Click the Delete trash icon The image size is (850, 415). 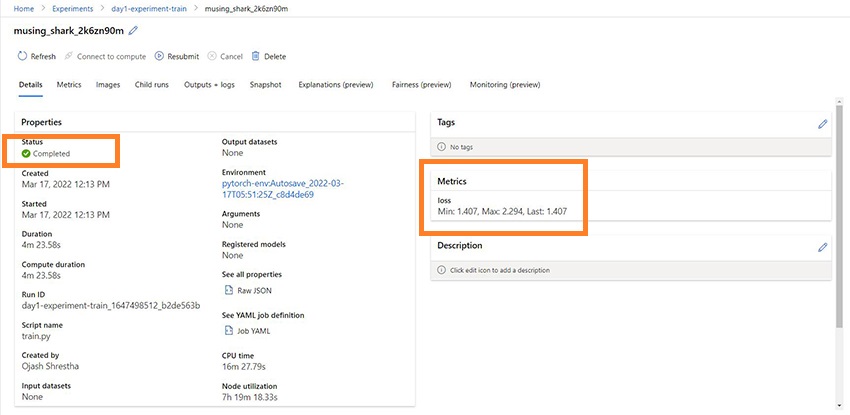(x=256, y=56)
